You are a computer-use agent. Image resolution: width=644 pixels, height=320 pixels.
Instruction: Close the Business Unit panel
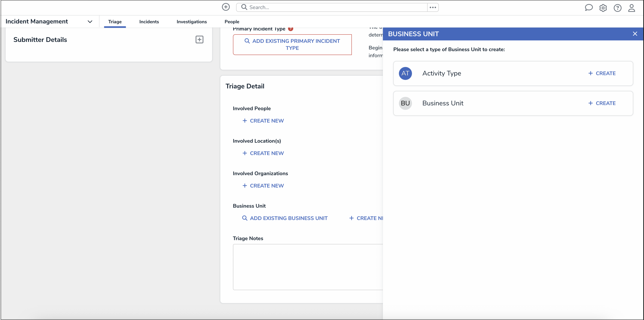pyautogui.click(x=635, y=34)
